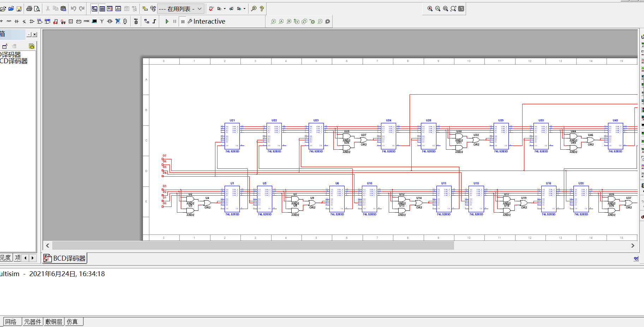Place Hierarchical block from file icon

pos(147,21)
